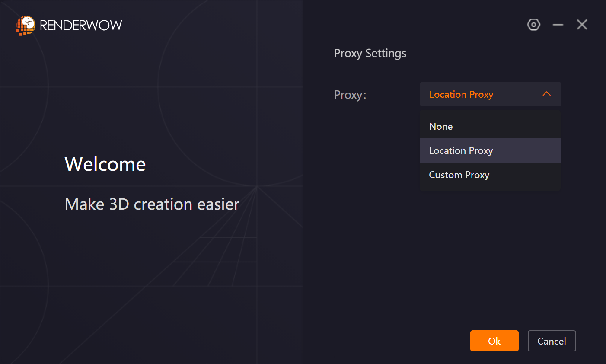
Task: Click the Make 3D creation easier tagline
Action: (x=152, y=204)
